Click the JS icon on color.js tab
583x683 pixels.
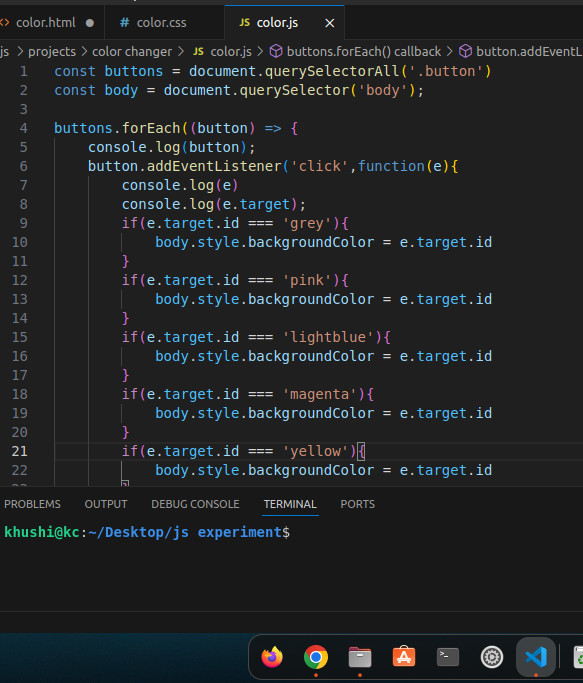coord(244,23)
